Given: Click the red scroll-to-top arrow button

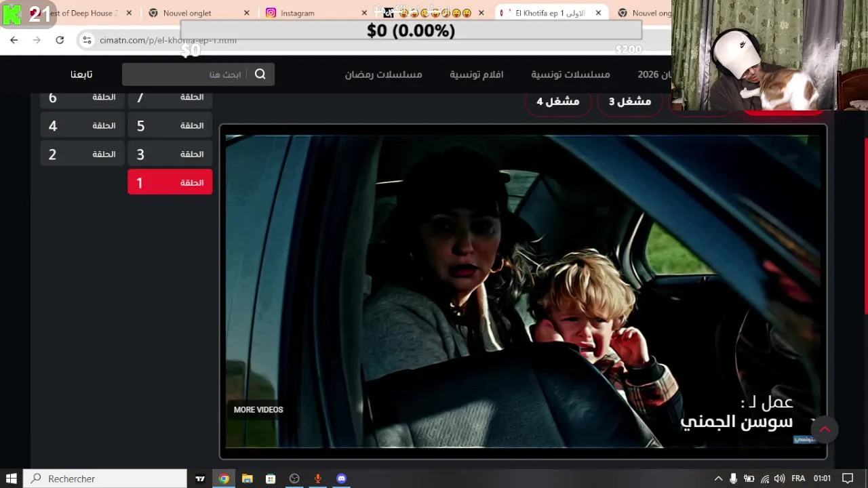Looking at the screenshot, I should click(825, 429).
